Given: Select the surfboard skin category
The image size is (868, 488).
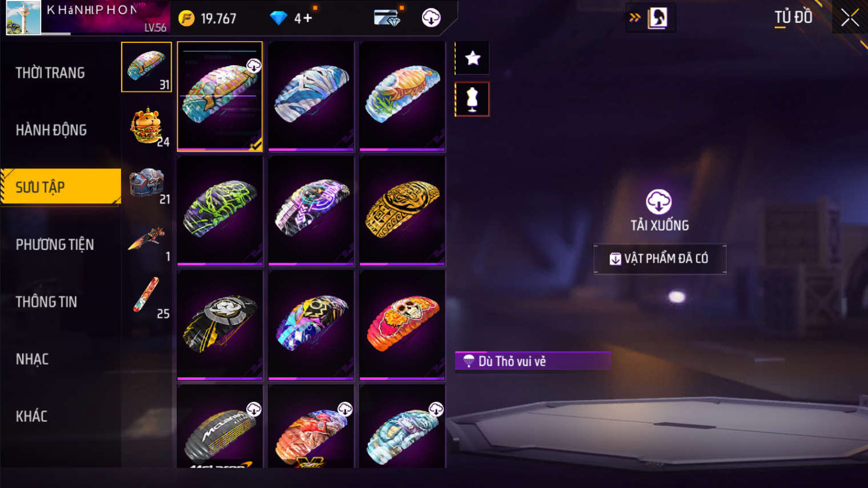Looking at the screenshot, I should coord(147,297).
